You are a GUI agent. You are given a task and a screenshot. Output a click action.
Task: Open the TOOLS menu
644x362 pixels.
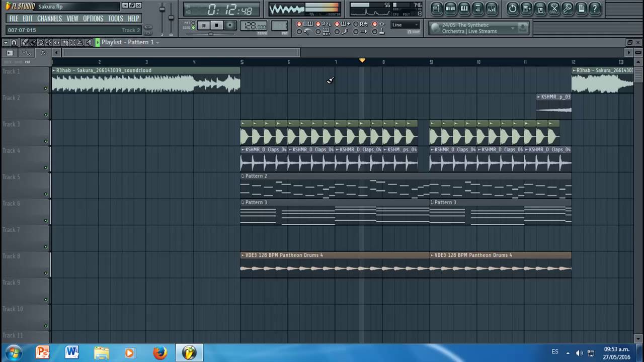point(116,18)
